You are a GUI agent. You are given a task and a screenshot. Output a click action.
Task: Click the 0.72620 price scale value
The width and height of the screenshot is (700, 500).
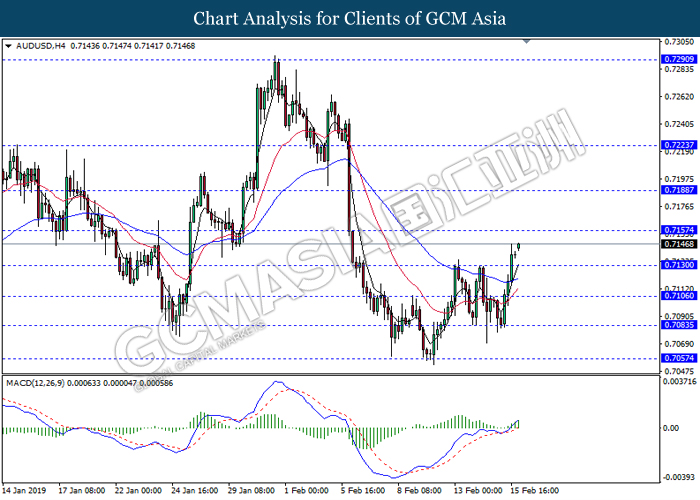click(x=679, y=97)
